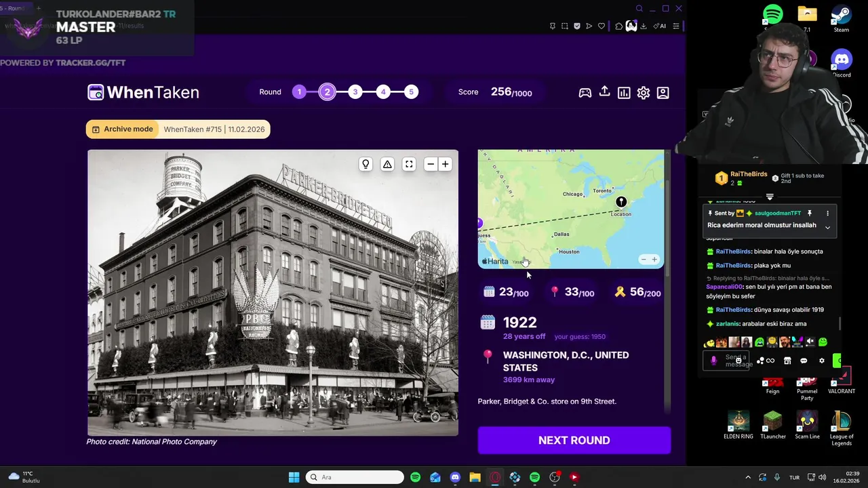Open the browser extensions cube icon

[x=619, y=26]
